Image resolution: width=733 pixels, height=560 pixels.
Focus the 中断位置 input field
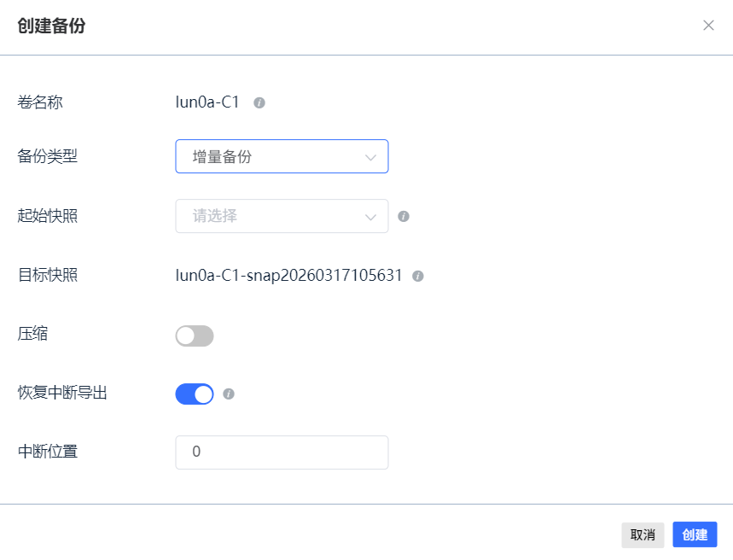click(282, 452)
